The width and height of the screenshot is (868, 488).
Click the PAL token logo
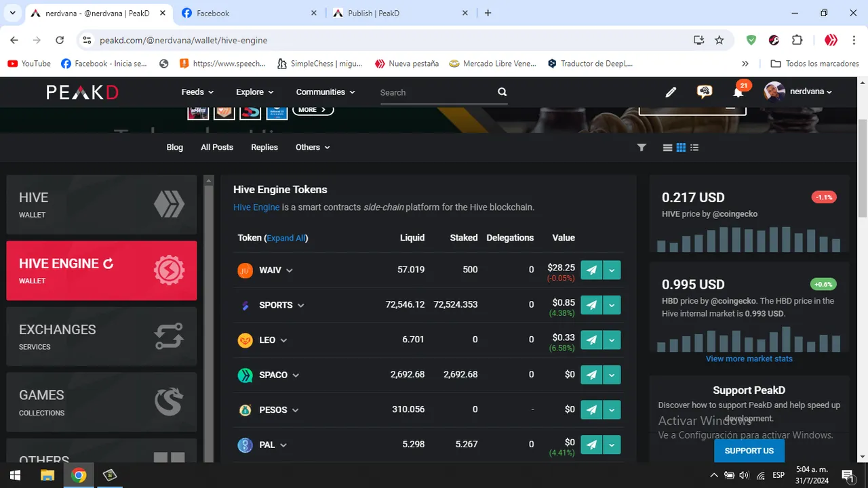coord(245,445)
